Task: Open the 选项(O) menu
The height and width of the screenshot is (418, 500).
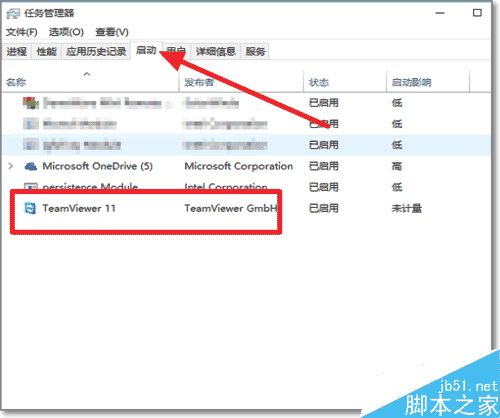Action: coord(66,32)
